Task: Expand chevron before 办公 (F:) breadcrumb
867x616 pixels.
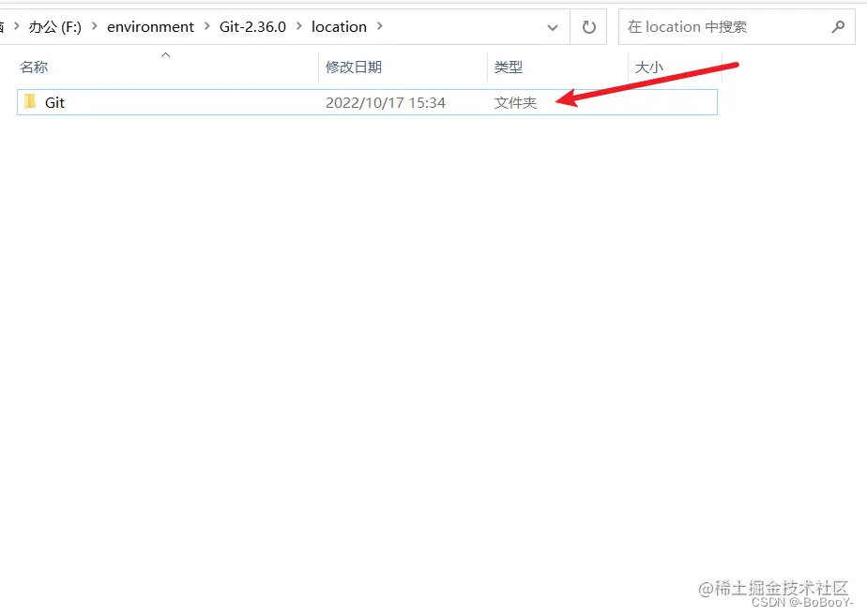Action: pyautogui.click(x=17, y=26)
